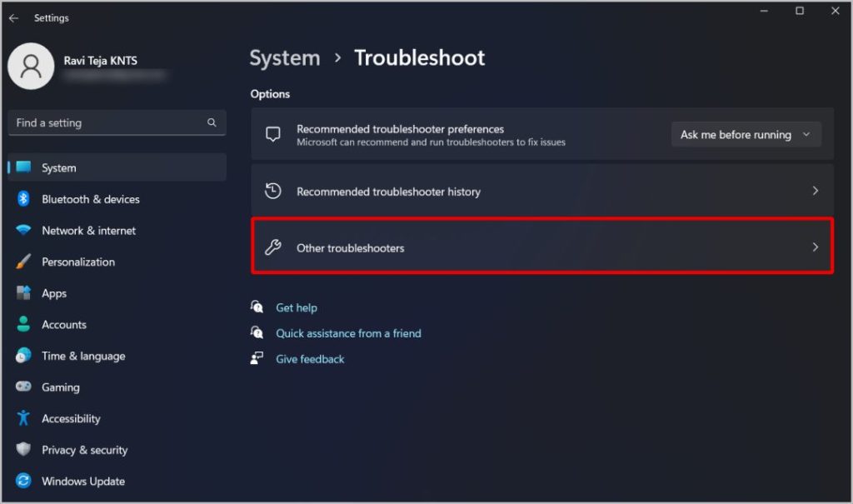Click the Gaming controller icon
The height and width of the screenshot is (504, 853).
coord(23,387)
